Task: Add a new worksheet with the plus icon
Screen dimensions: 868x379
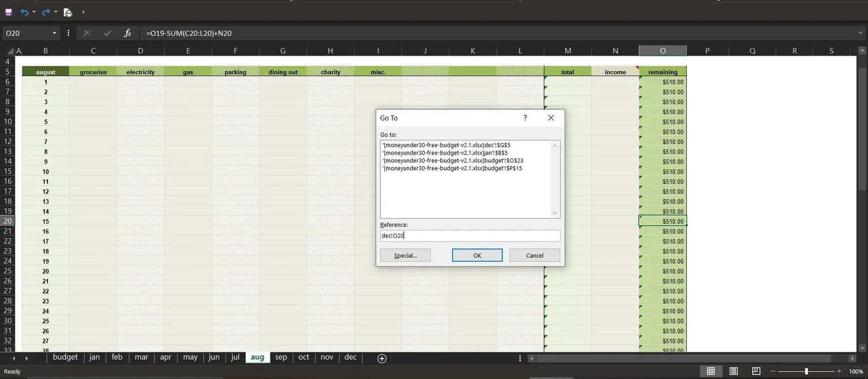Action: [381, 358]
